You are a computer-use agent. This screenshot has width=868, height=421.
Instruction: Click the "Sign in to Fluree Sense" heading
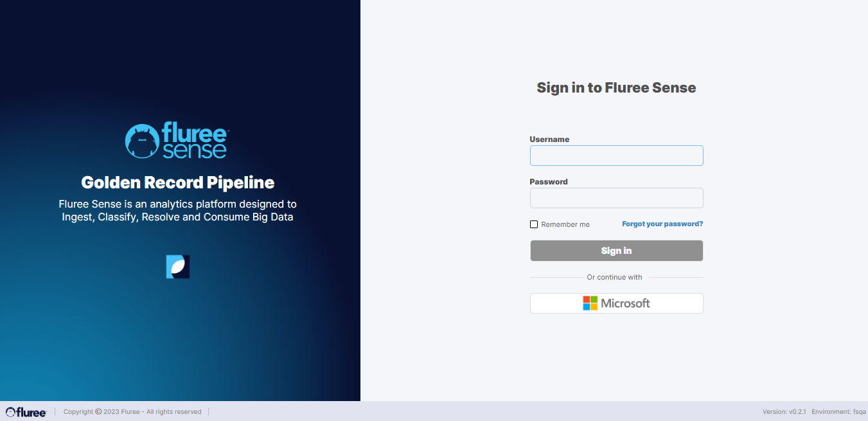(x=616, y=87)
